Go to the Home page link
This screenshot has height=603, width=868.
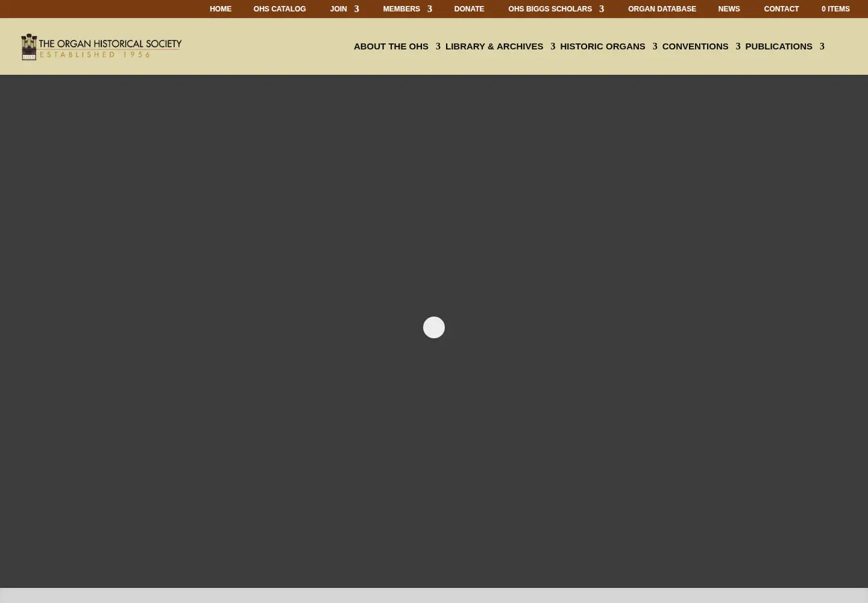tap(221, 9)
